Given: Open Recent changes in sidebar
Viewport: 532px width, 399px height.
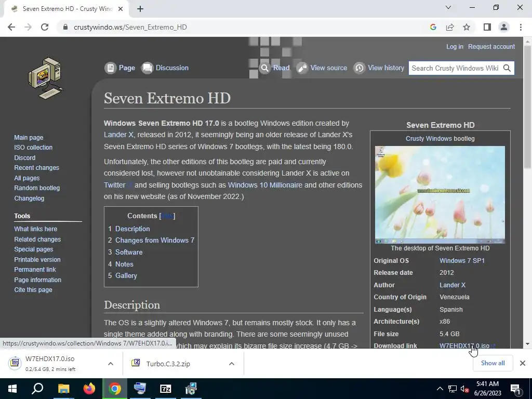Looking at the screenshot, I should click(x=37, y=168).
